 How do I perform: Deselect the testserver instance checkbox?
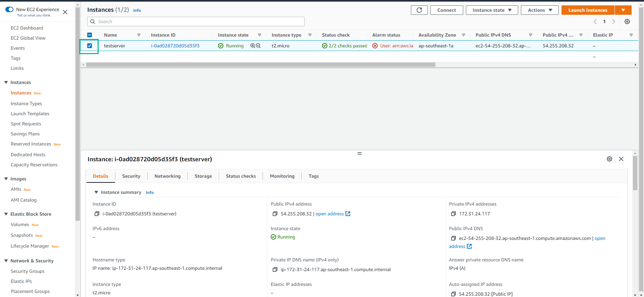[x=90, y=46]
